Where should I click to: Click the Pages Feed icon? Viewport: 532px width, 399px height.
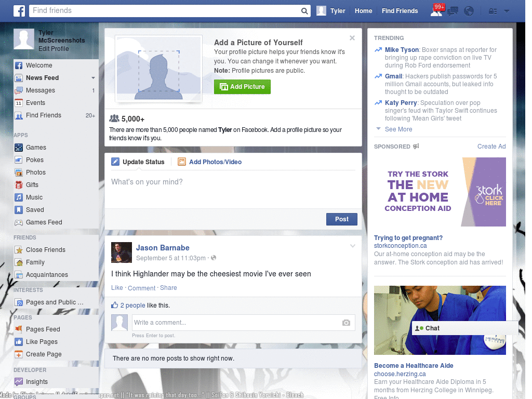click(x=19, y=329)
